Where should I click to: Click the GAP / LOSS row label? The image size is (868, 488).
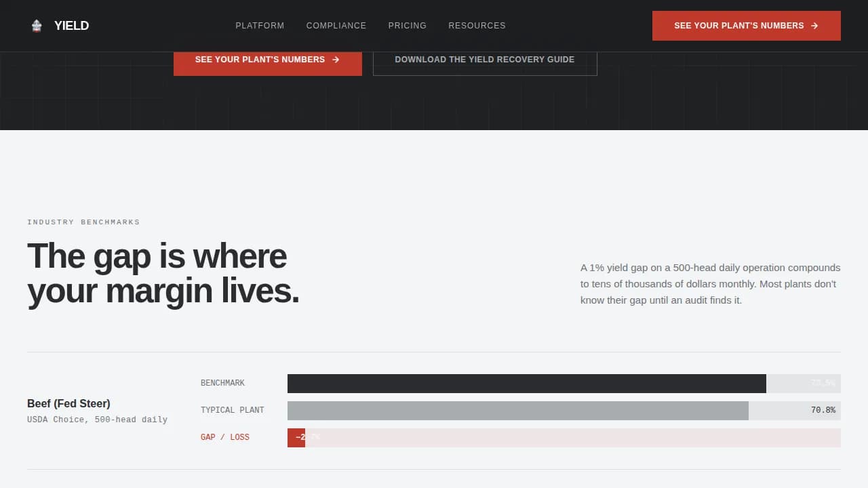coord(225,437)
